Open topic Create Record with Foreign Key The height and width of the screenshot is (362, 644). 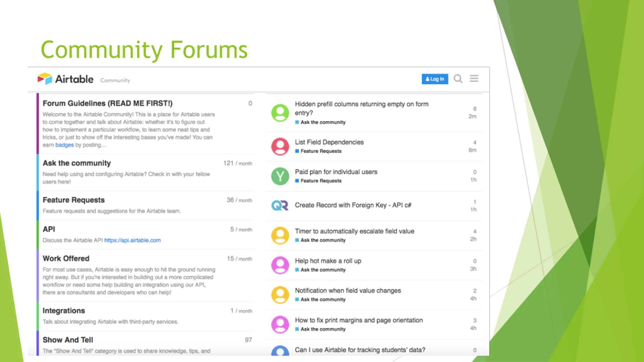353,205
